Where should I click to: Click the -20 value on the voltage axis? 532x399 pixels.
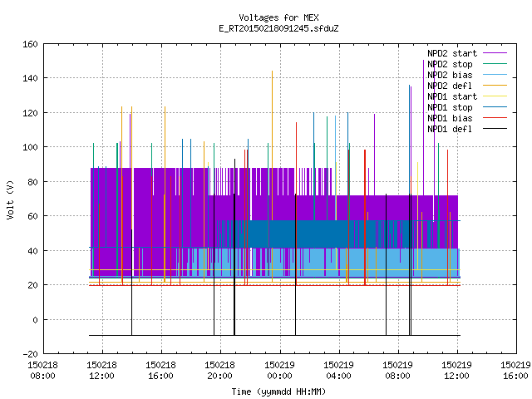[30, 354]
